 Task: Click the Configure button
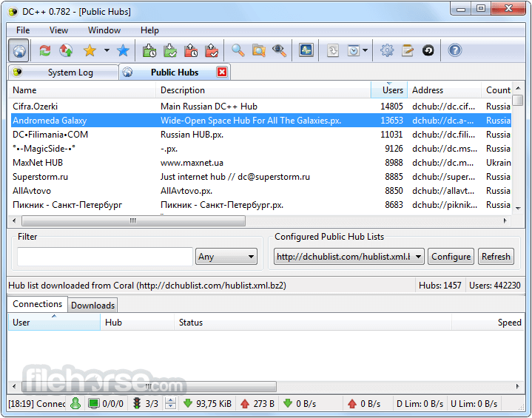451,257
